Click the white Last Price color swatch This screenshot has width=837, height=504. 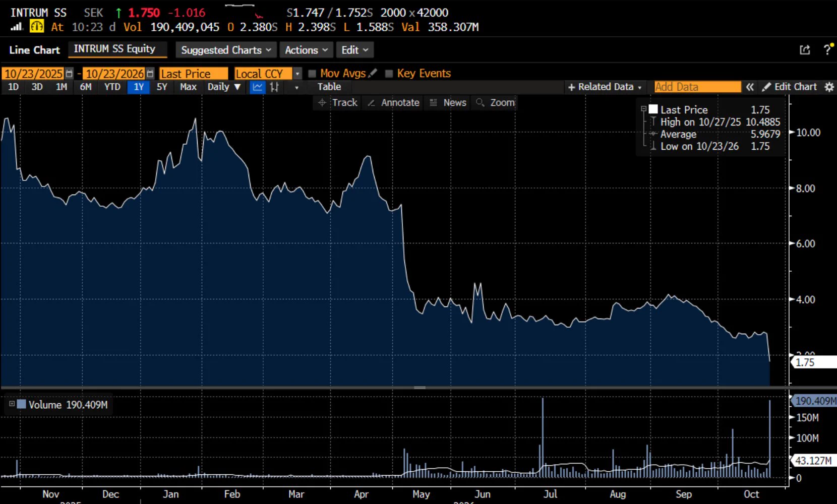(653, 109)
